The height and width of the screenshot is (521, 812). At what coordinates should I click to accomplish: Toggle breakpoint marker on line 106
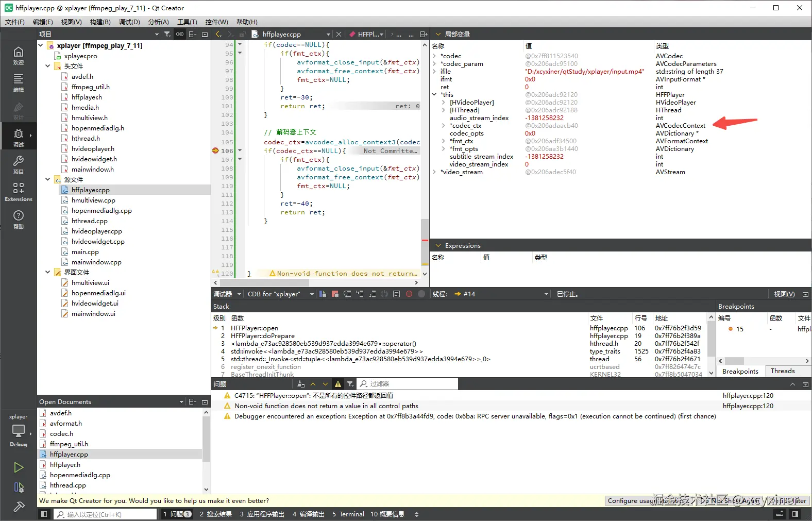pyautogui.click(x=215, y=151)
